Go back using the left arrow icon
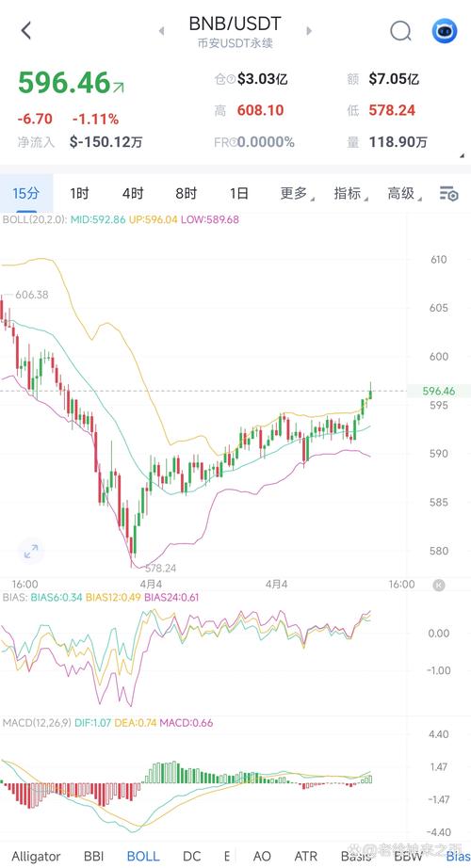 click(x=26, y=30)
